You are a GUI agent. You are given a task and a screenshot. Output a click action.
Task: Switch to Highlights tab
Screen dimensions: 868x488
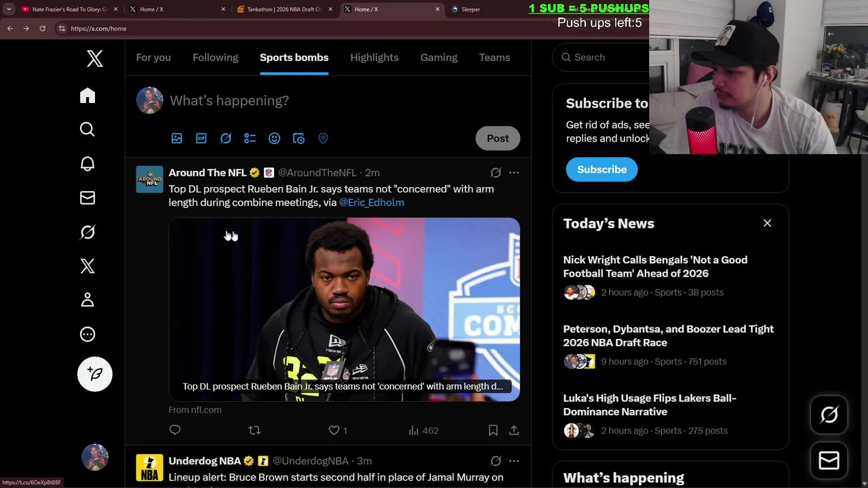point(374,58)
